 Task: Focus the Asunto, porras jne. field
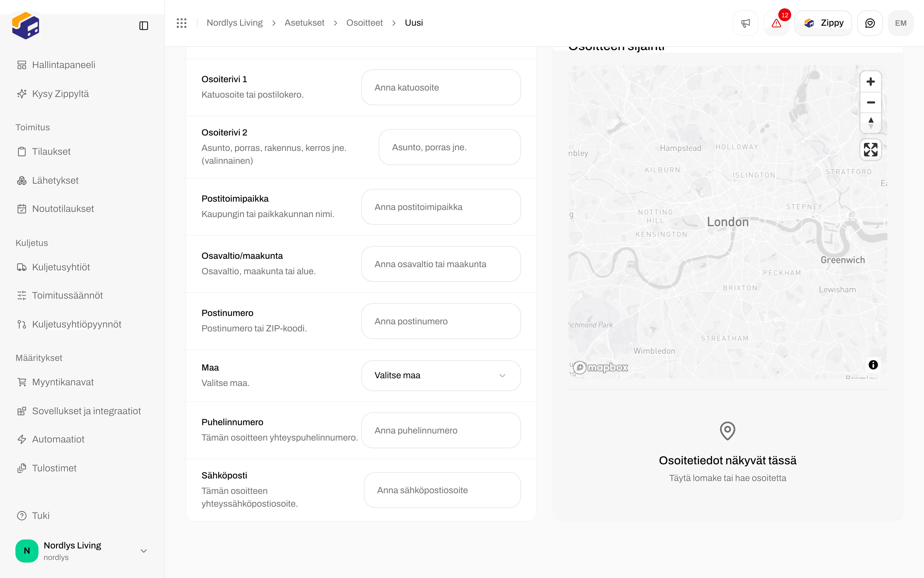(x=450, y=147)
